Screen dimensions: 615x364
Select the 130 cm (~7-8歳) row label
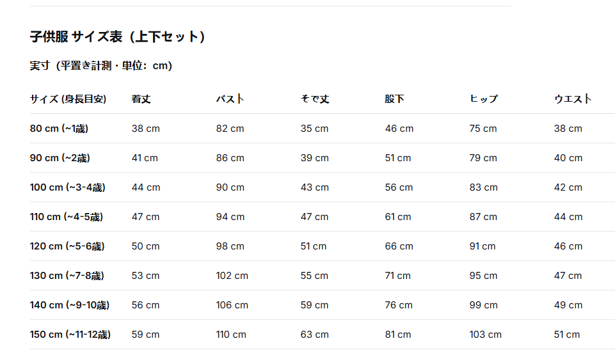67,275
